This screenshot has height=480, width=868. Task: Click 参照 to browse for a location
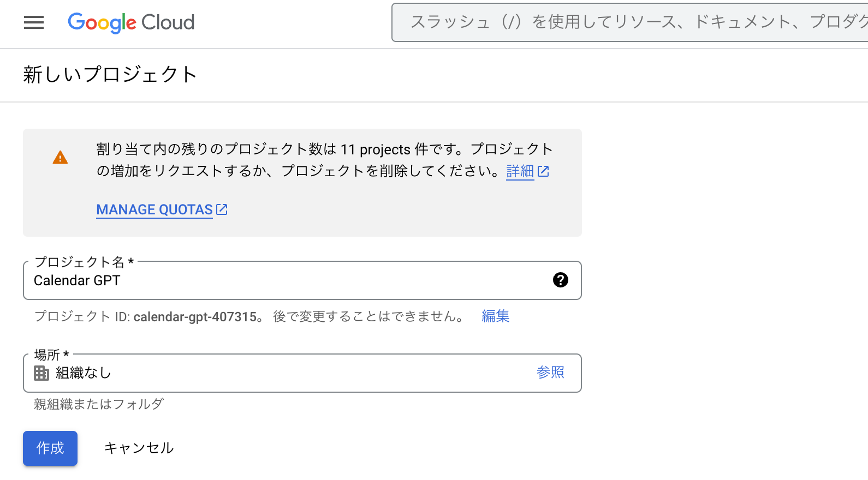click(x=550, y=373)
